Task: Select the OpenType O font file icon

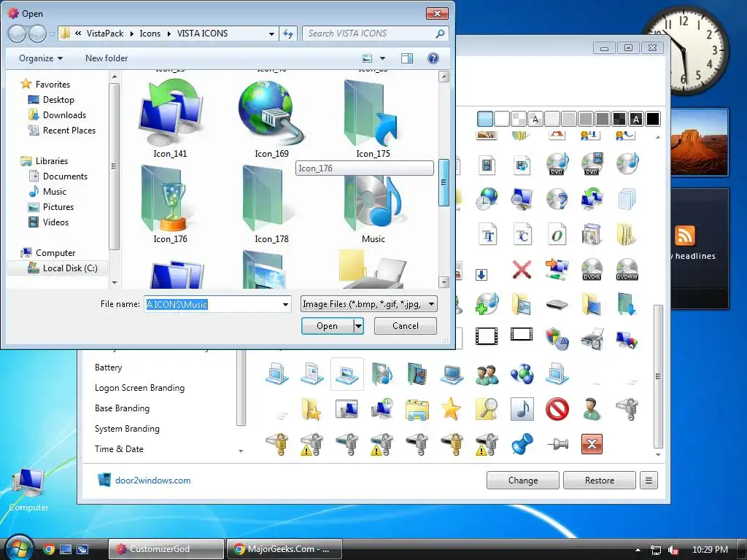Action: pos(557,234)
